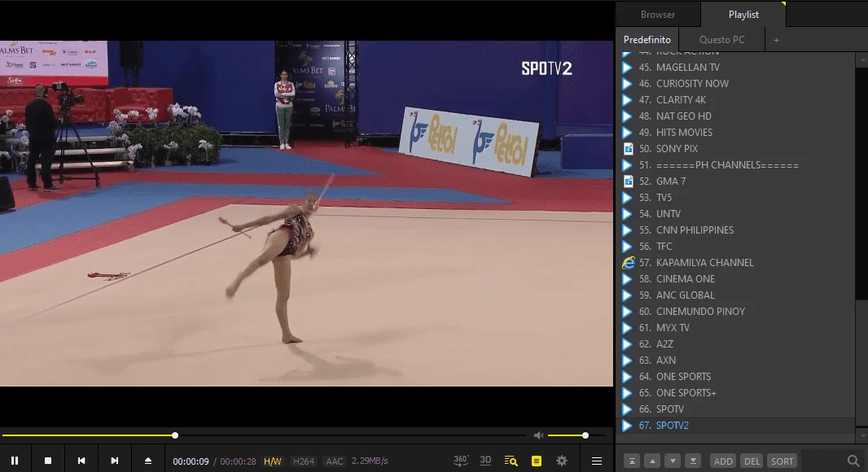The width and height of the screenshot is (868, 472).
Task: Select 65. ONE SPORTS+ channel
Action: point(735,393)
